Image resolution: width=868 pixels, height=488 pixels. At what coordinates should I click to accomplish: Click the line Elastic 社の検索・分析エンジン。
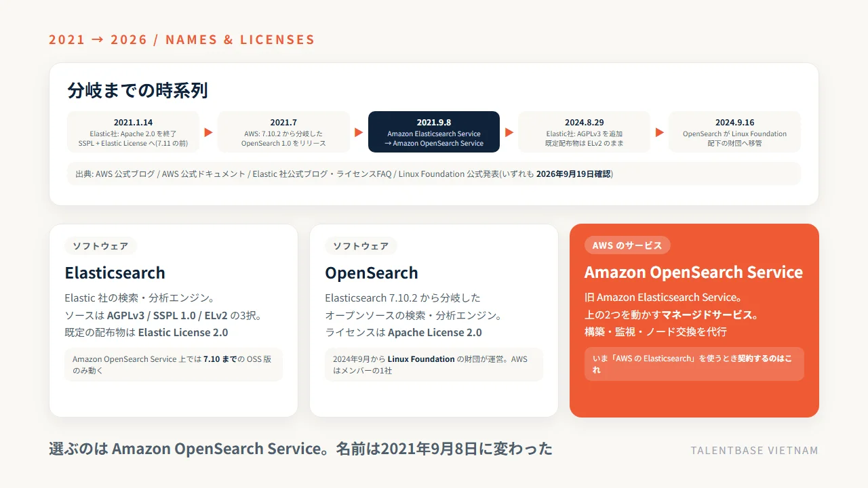(x=140, y=298)
